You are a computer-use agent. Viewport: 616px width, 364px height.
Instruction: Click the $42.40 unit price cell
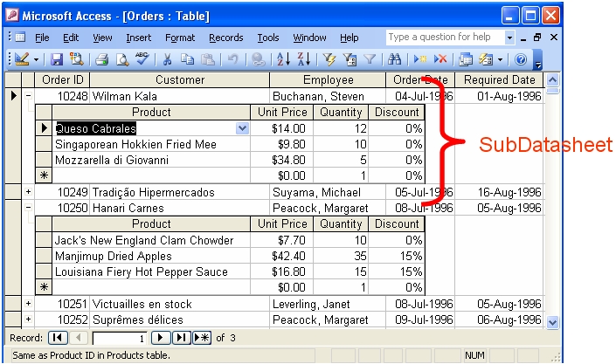(282, 256)
